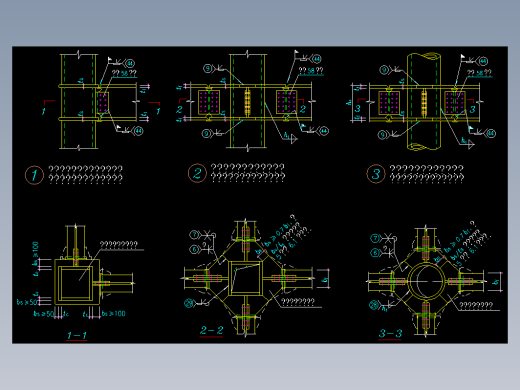520x390 pixels.
Task: Click circled 6 weld symbol in section 3-3
Action: coord(375,253)
